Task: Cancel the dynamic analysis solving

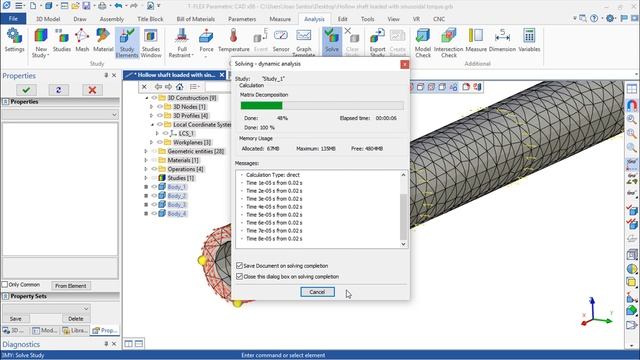Action: (317, 291)
